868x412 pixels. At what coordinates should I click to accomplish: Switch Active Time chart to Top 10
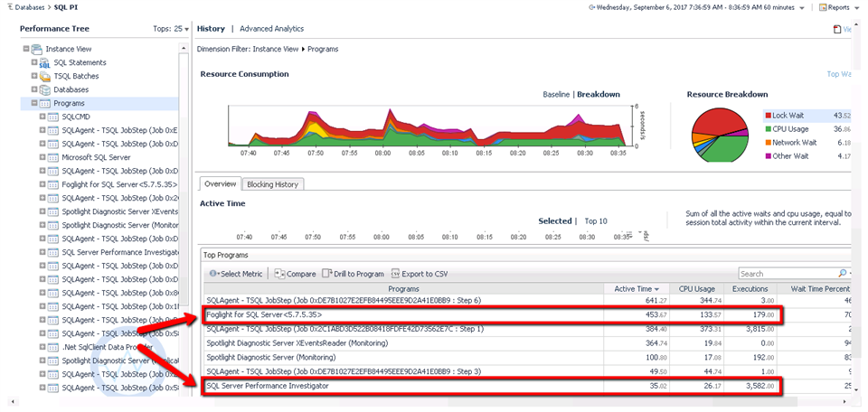(x=596, y=221)
